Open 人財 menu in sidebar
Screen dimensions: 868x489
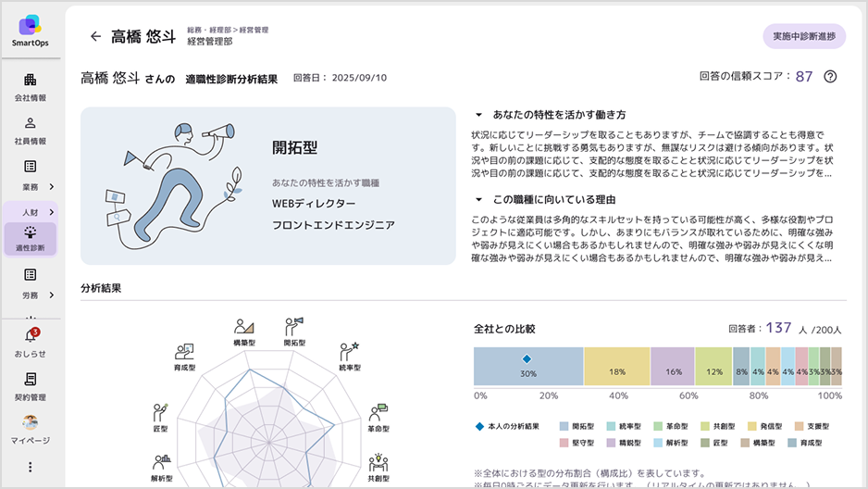coord(30,212)
